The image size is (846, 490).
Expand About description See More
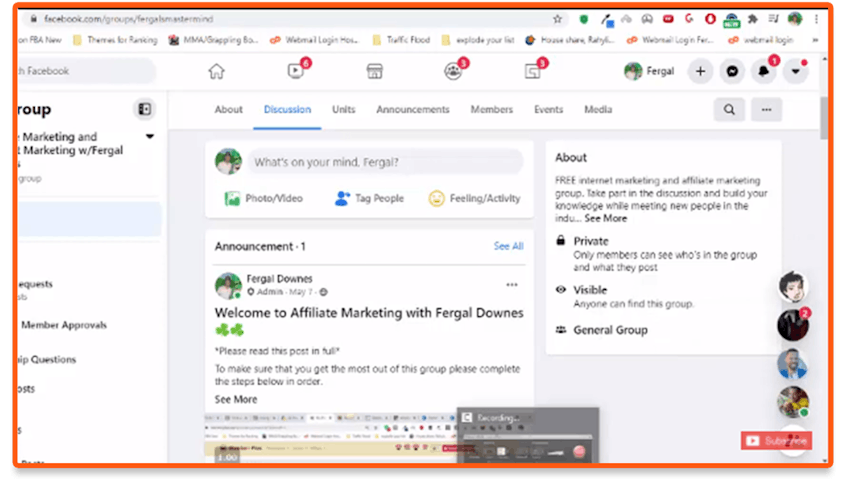pos(605,219)
